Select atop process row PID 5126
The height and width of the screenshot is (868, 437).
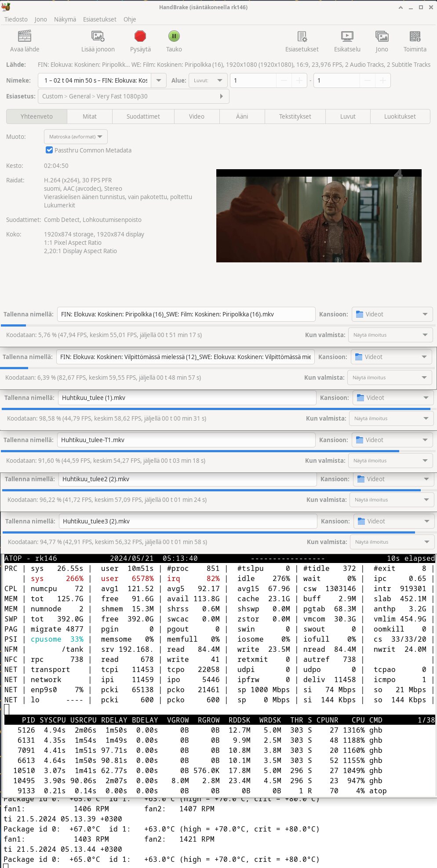[x=219, y=730]
